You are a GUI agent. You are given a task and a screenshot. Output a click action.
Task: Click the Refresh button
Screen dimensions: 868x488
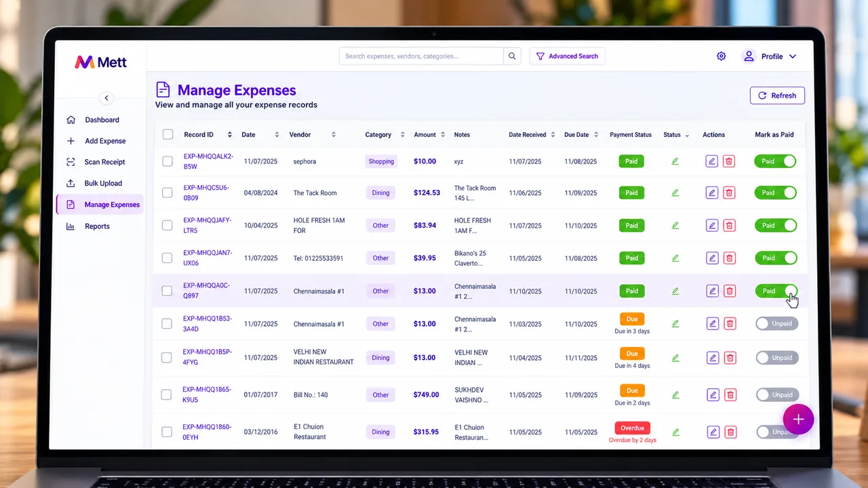click(x=777, y=96)
